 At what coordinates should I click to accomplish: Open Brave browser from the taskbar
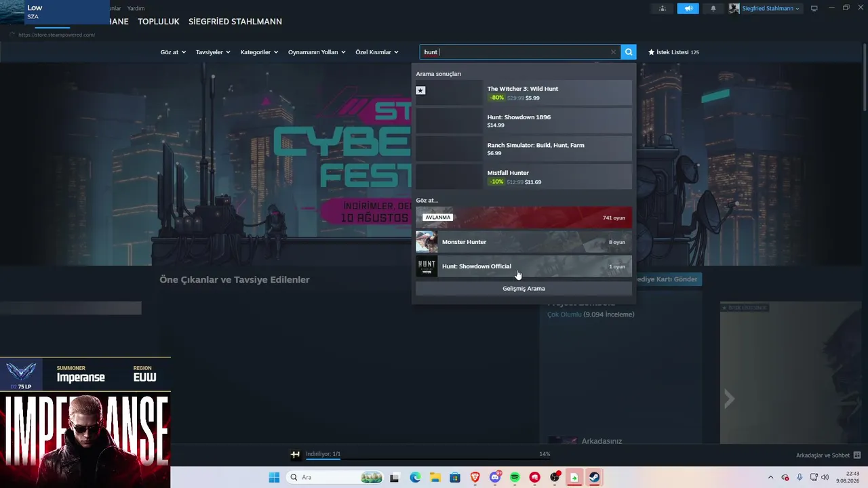coord(475,477)
